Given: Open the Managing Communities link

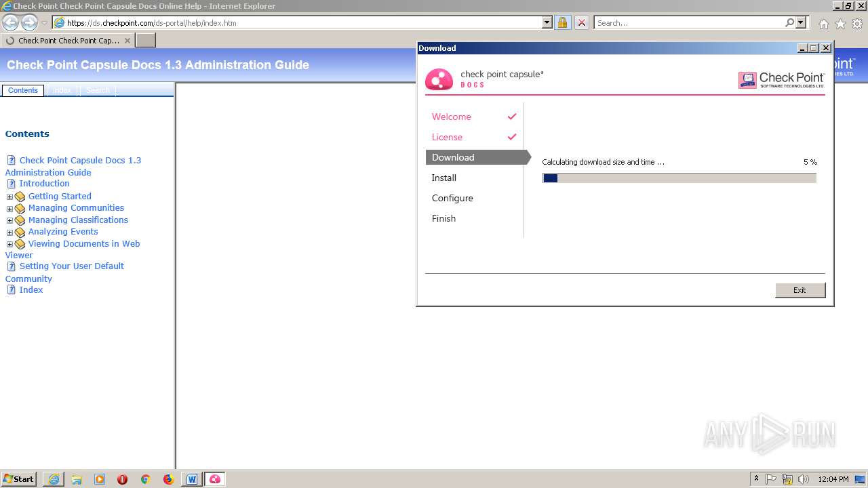Looking at the screenshot, I should pyautogui.click(x=76, y=207).
